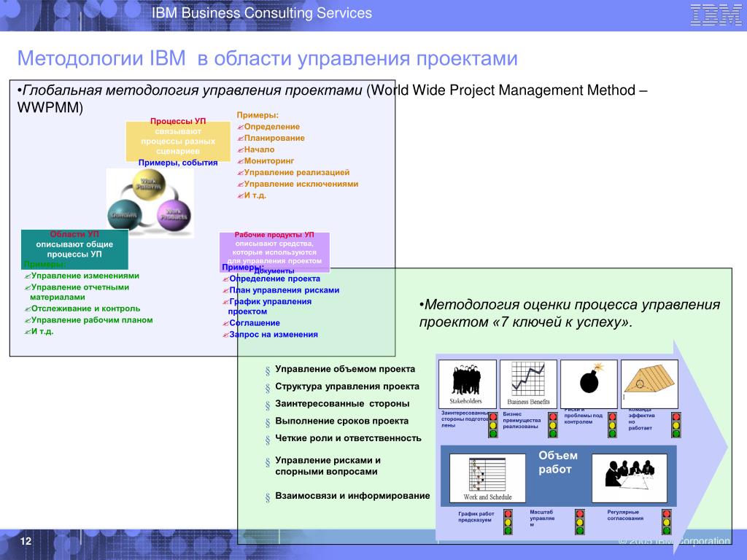This screenshot has width=747, height=560.
Task: Click the Business Benefits chart image
Action: click(528, 384)
